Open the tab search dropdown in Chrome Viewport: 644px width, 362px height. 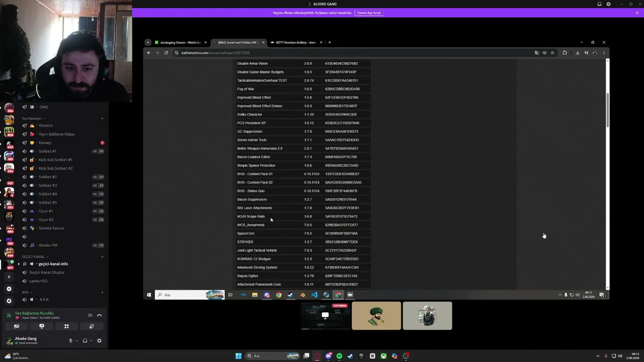click(147, 42)
